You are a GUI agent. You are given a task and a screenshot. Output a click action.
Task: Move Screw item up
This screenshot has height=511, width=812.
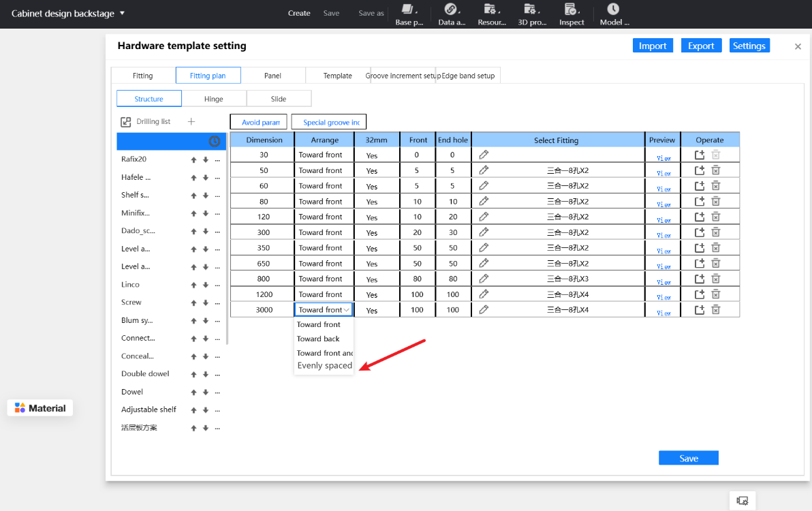coord(193,303)
